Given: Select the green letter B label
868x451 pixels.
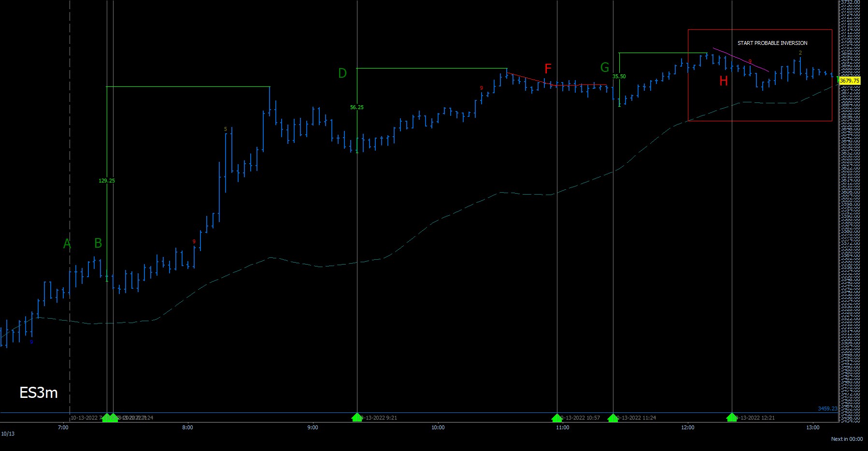Looking at the screenshot, I should pyautogui.click(x=98, y=243).
